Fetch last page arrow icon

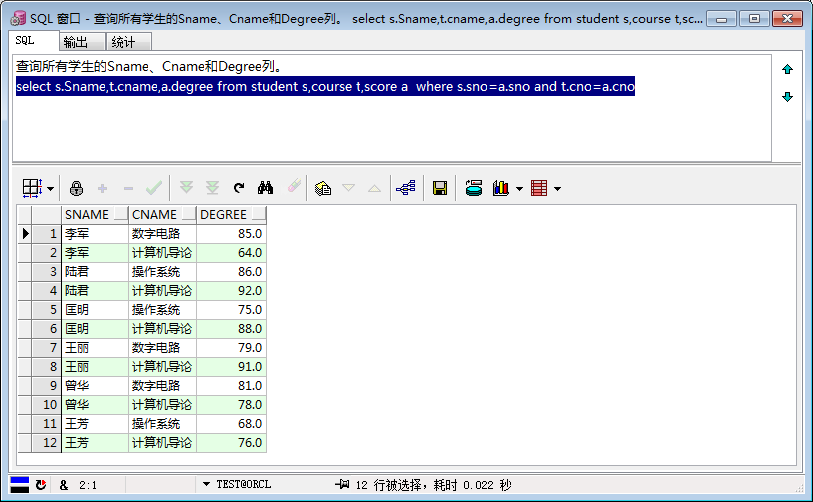(212, 187)
